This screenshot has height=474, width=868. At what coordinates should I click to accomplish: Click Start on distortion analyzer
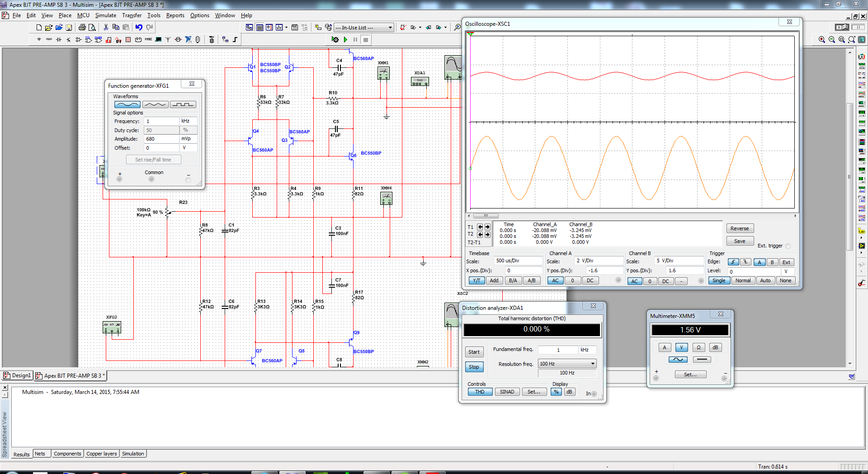click(474, 352)
